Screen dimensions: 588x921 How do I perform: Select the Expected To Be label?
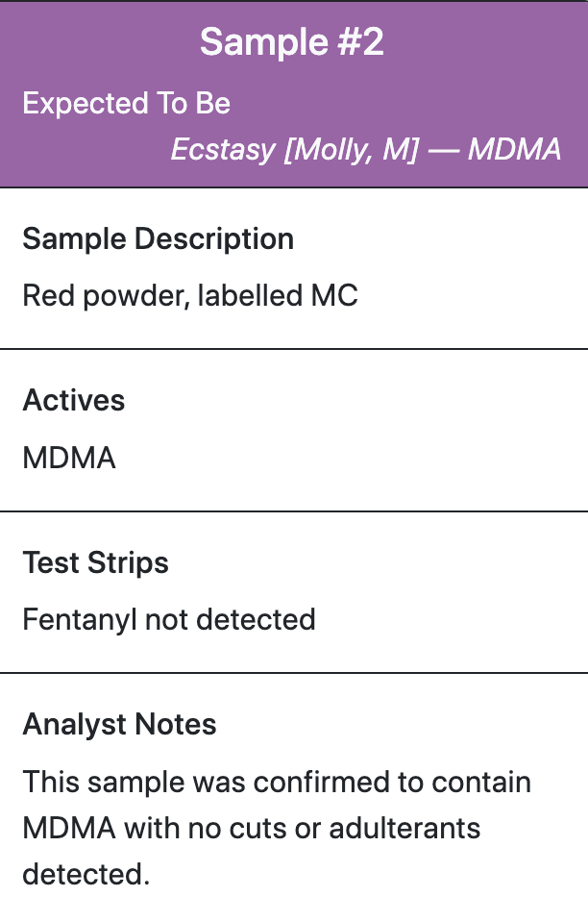pyautogui.click(x=126, y=104)
